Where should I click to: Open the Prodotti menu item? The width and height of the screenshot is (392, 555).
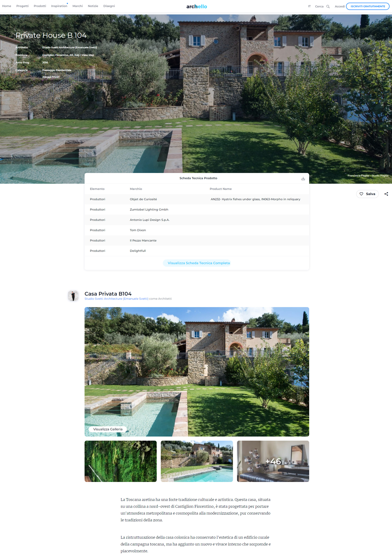tap(40, 6)
